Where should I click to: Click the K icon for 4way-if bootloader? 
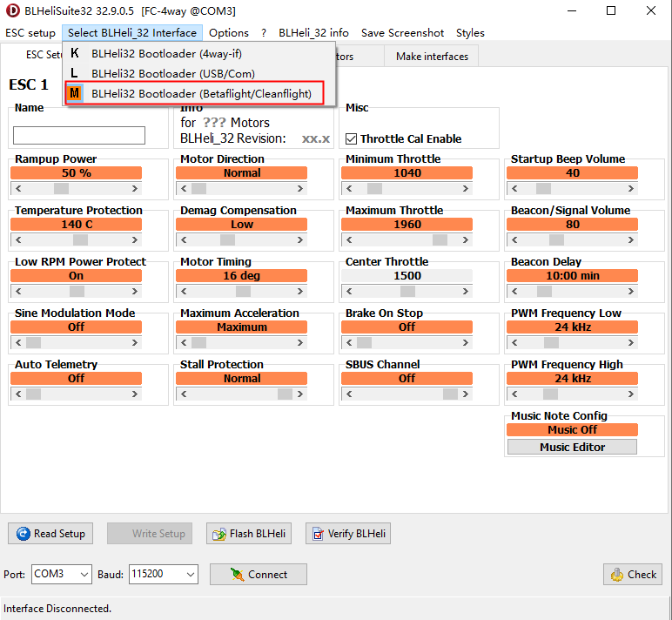[x=75, y=53]
